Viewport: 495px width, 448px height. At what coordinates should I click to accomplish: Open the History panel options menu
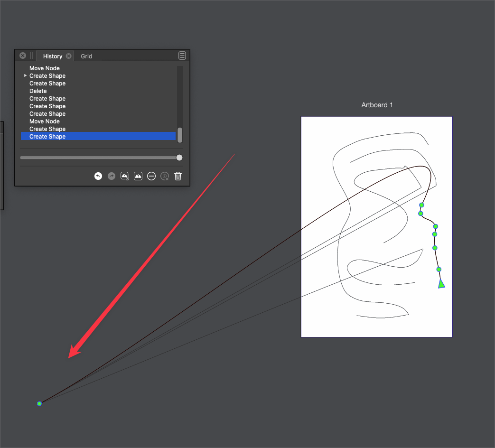[x=182, y=56]
